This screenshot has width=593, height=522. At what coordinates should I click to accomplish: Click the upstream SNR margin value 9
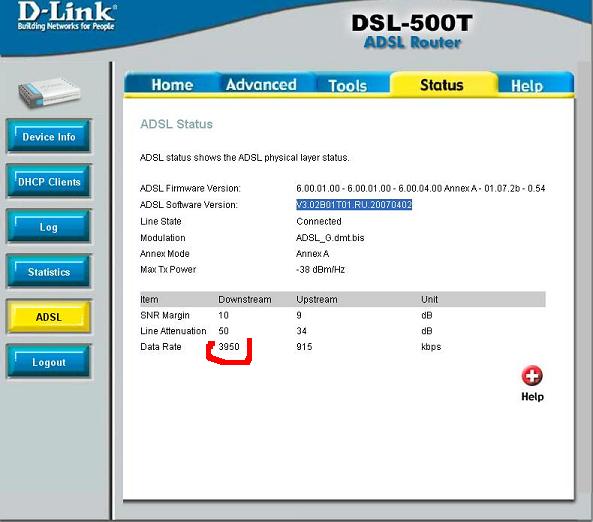point(299,315)
